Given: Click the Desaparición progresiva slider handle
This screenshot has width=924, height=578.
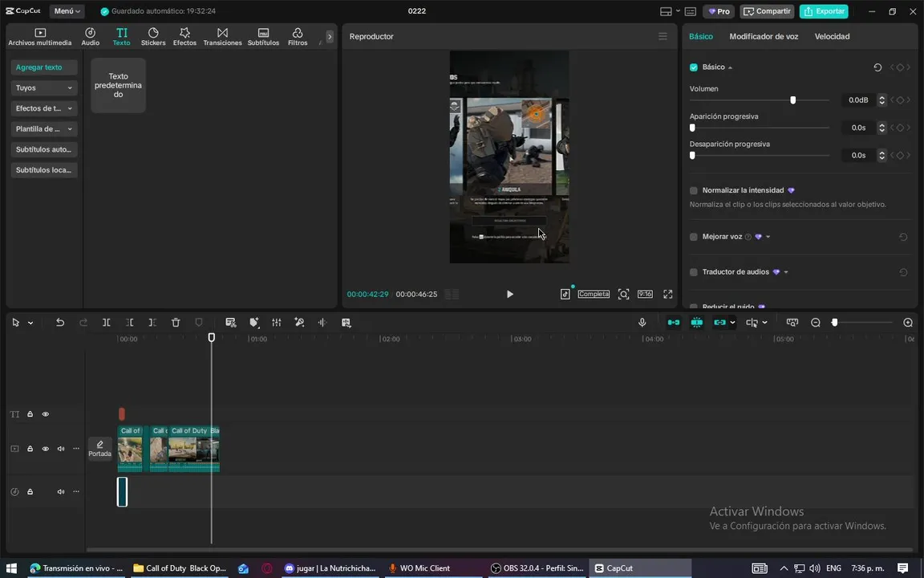Looking at the screenshot, I should (692, 155).
